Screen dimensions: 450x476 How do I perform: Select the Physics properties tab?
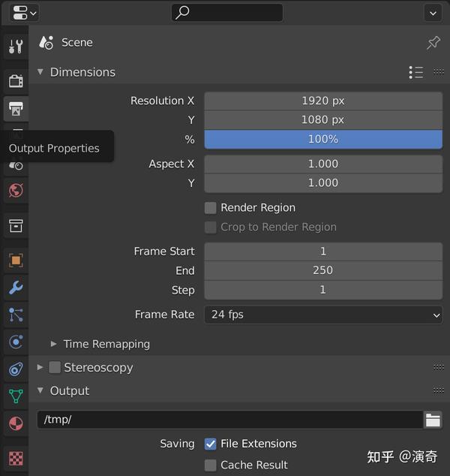click(15, 342)
